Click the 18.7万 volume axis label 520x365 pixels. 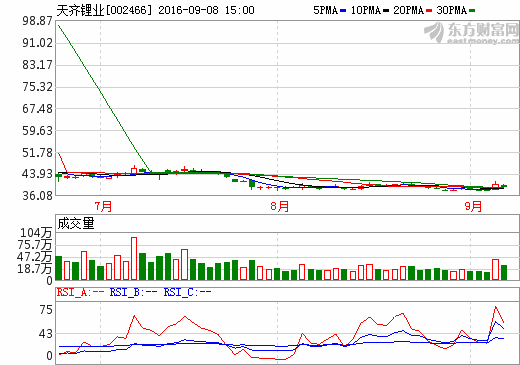35,268
